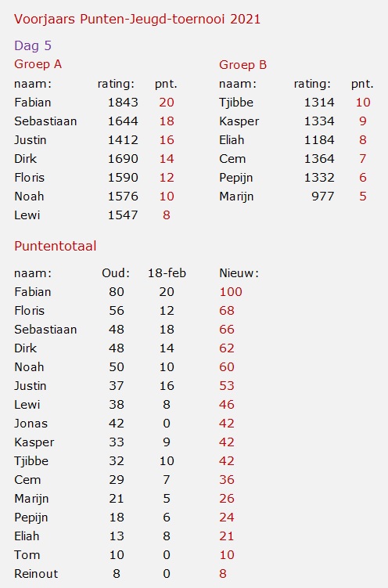Click the Oud column header
The image size is (388, 588).
[x=116, y=273]
